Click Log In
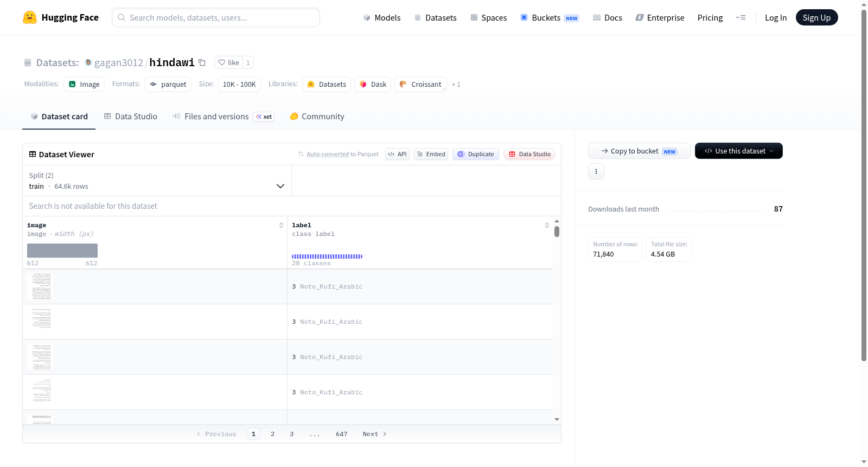868x467 pixels. (x=775, y=17)
